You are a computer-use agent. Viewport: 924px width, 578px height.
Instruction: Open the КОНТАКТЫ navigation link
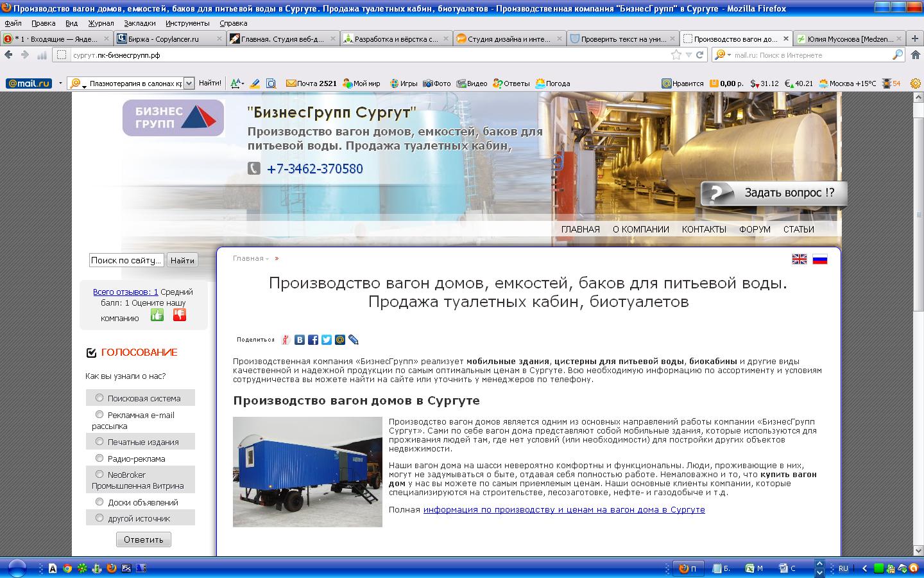tap(704, 229)
